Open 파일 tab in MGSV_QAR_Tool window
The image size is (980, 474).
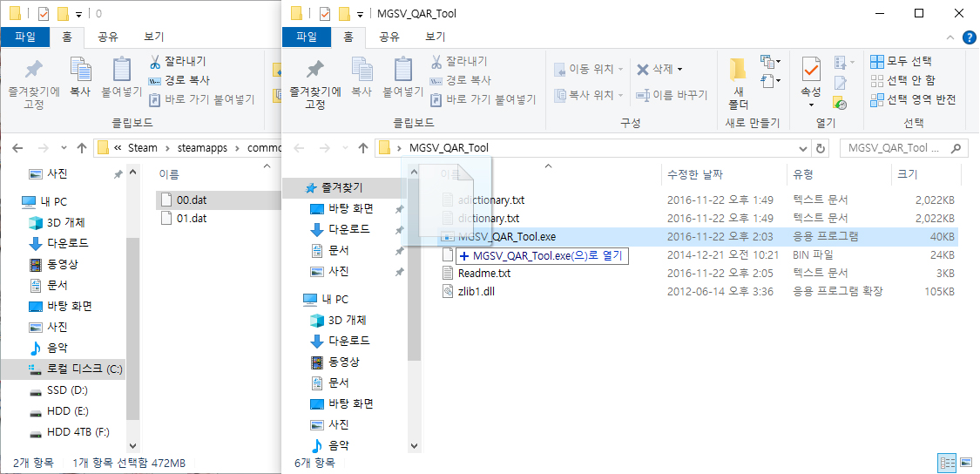click(x=307, y=37)
